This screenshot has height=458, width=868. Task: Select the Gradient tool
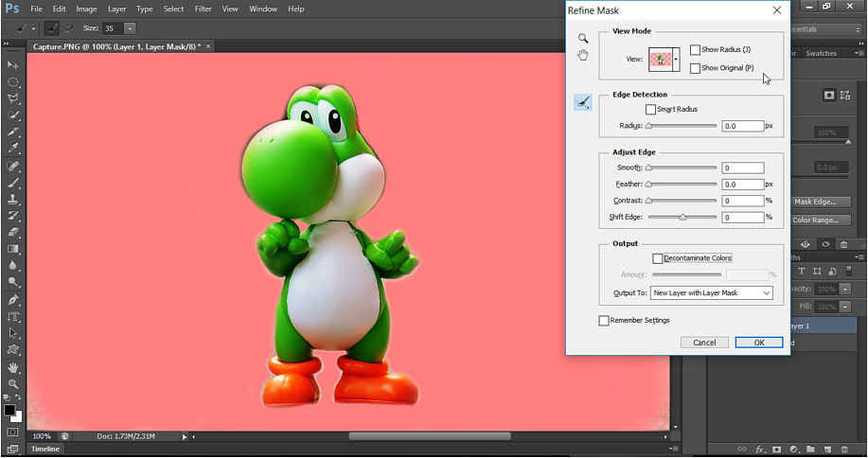(12, 249)
